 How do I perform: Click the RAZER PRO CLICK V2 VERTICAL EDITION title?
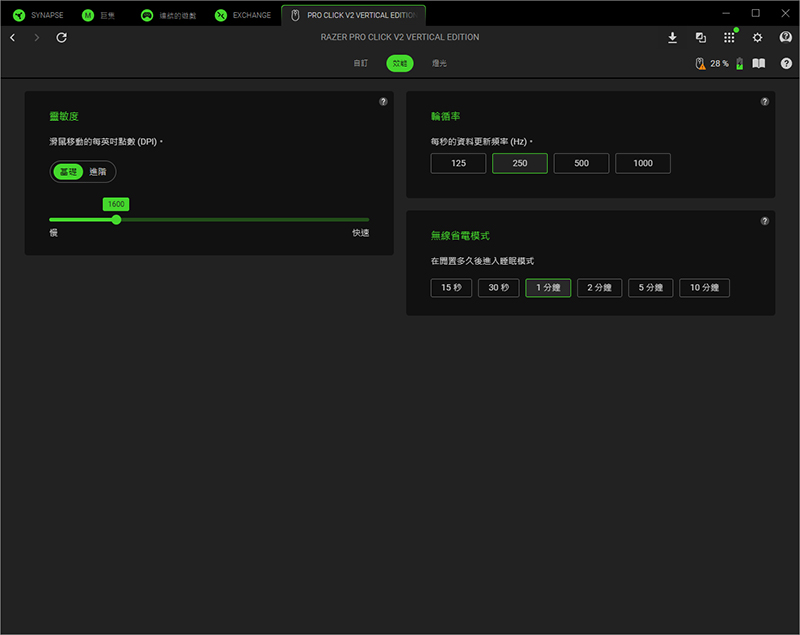[400, 37]
